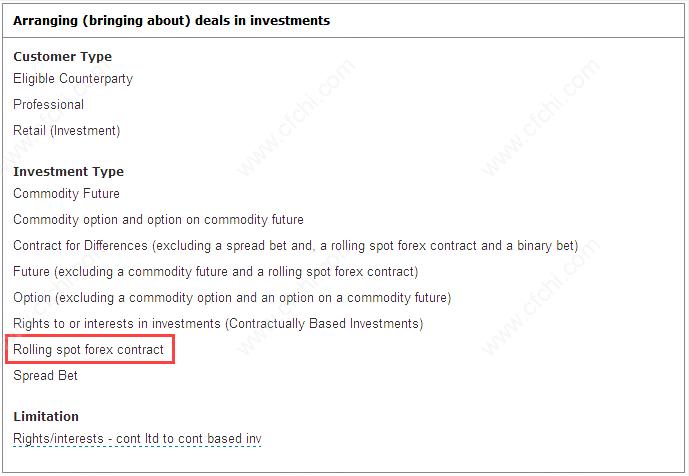The height and width of the screenshot is (476, 689).
Task: Select the Retail (Investment) entry
Action: [67, 131]
